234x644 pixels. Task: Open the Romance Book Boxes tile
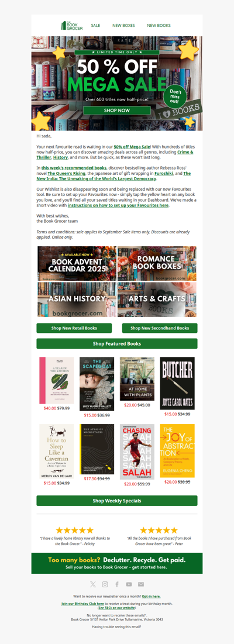(157, 263)
